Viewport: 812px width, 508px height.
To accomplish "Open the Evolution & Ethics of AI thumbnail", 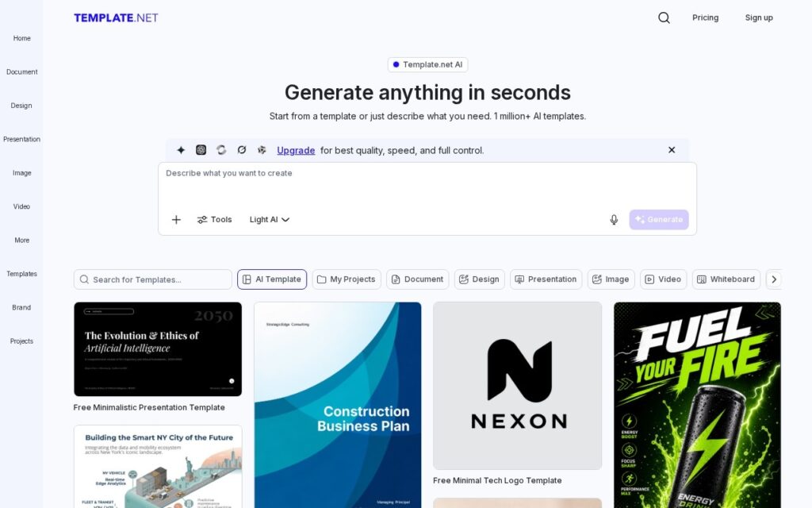I will [x=158, y=349].
